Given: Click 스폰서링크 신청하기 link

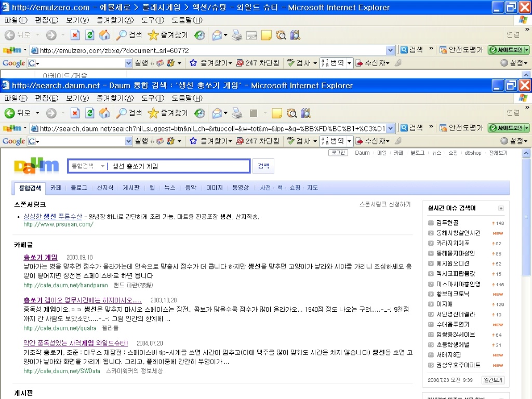Looking at the screenshot, I should pos(385,204).
